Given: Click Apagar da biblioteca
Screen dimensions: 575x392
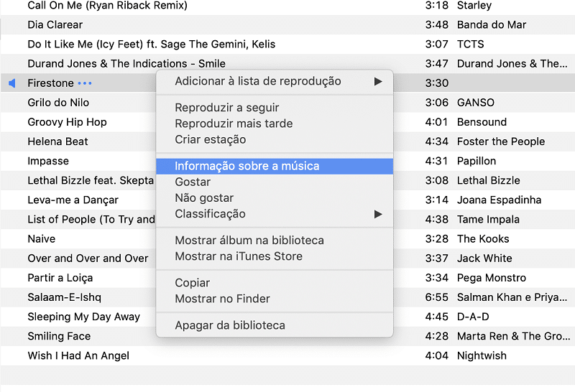Looking at the screenshot, I should (x=230, y=325).
